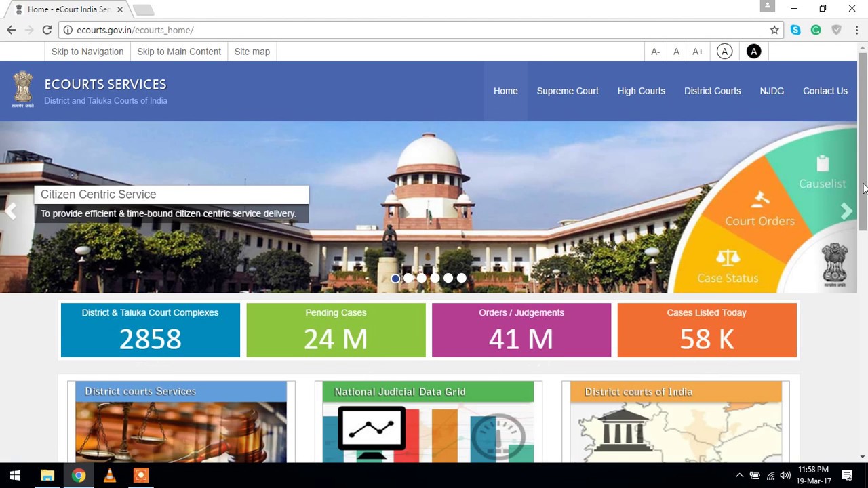Viewport: 868px width, 488px height.
Task: Click Skip to Main Content link
Action: coord(179,52)
